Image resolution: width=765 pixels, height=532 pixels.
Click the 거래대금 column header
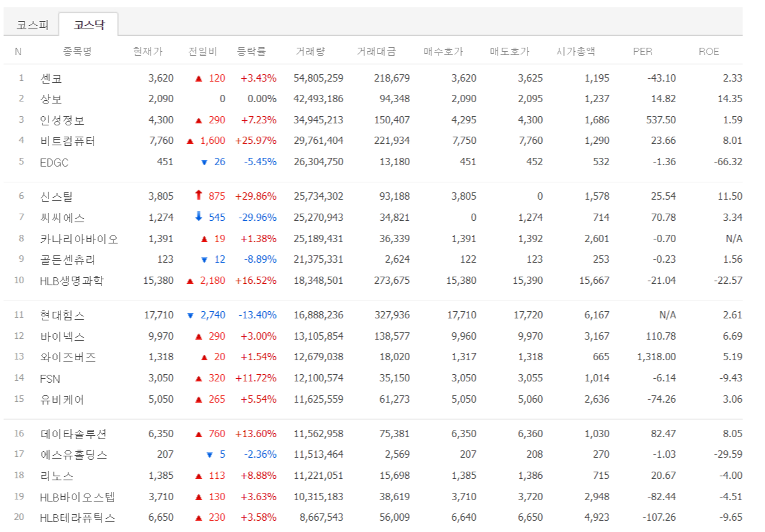(x=376, y=51)
